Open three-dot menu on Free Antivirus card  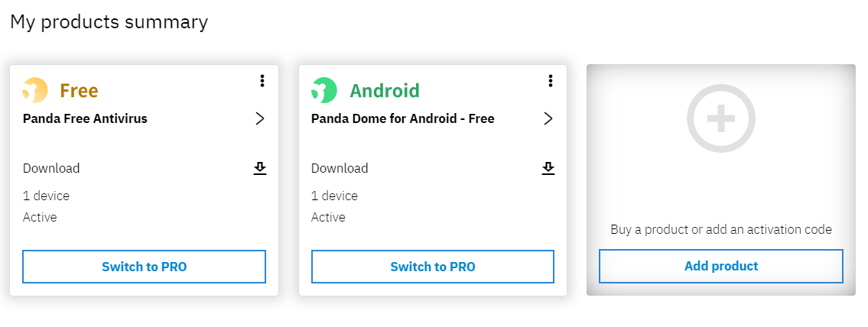[262, 81]
